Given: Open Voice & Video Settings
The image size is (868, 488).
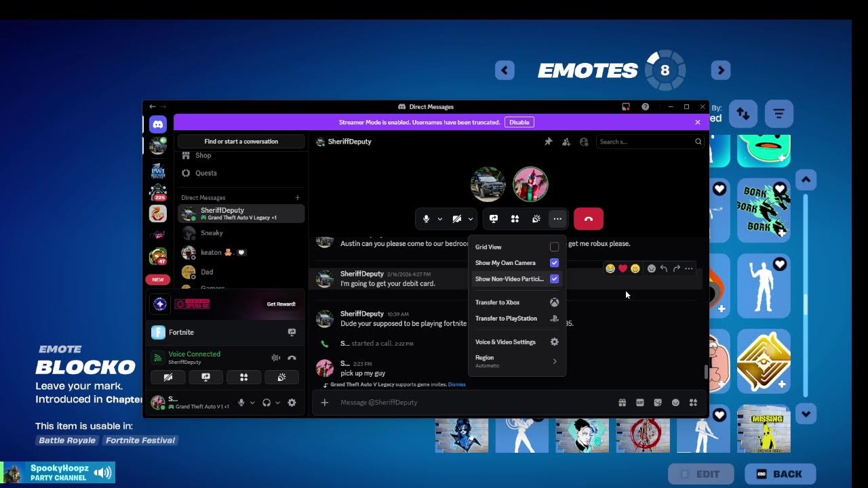Looking at the screenshot, I should pos(517,342).
